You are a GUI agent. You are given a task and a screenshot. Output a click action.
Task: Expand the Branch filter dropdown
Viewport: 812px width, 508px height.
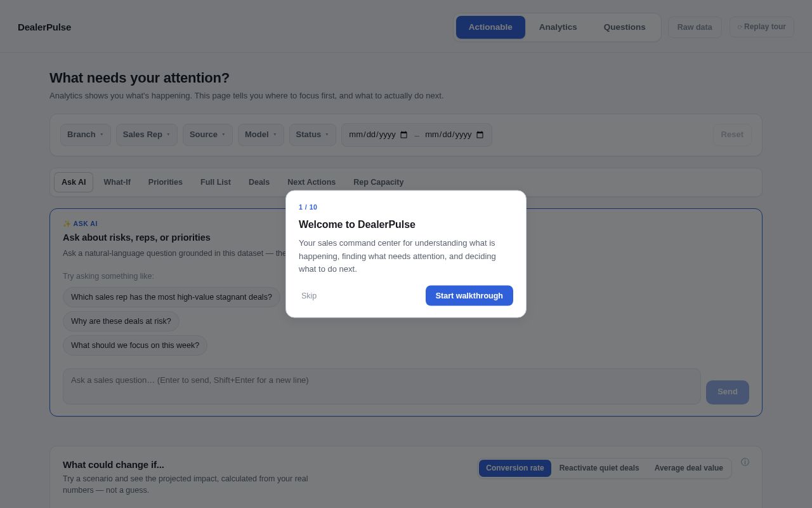[86, 135]
